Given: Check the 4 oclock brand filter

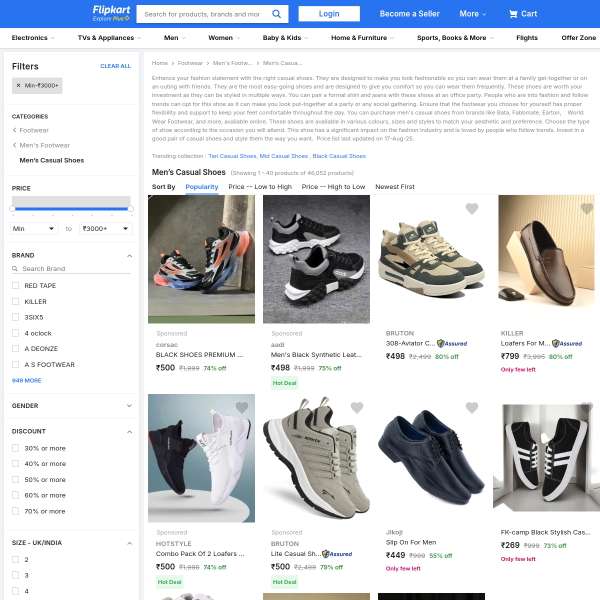Looking at the screenshot, I should 15,333.
